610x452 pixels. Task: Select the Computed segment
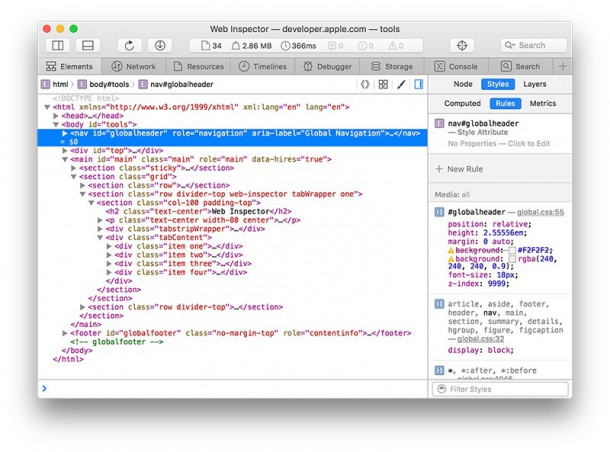pyautogui.click(x=462, y=103)
